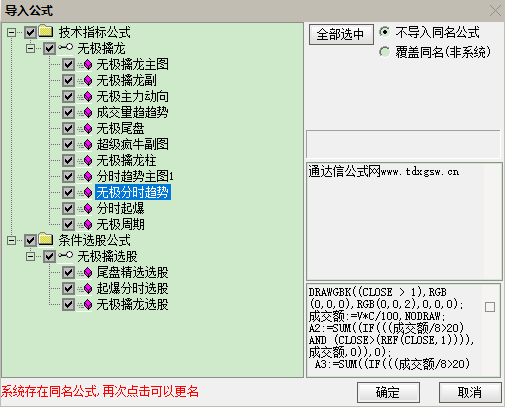The image size is (505, 407).
Task: Select the 技术指标公式 folder label
Action: (x=95, y=32)
